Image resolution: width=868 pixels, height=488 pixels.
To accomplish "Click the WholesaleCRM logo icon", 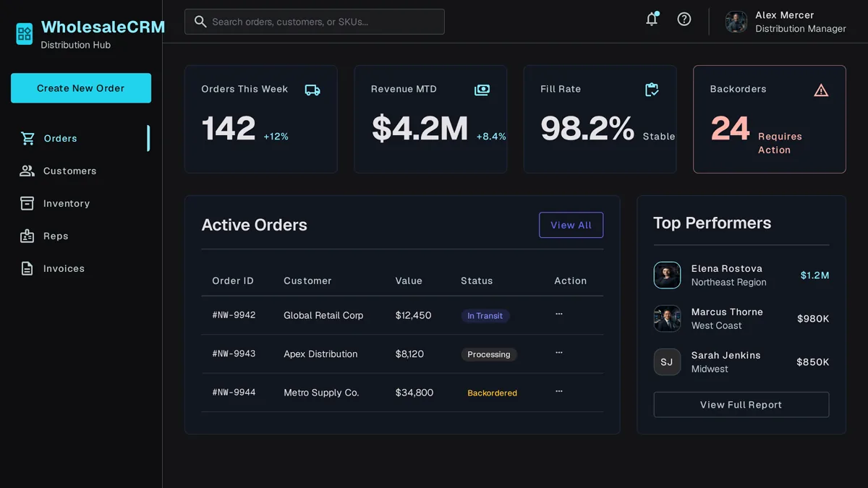I will (x=25, y=33).
